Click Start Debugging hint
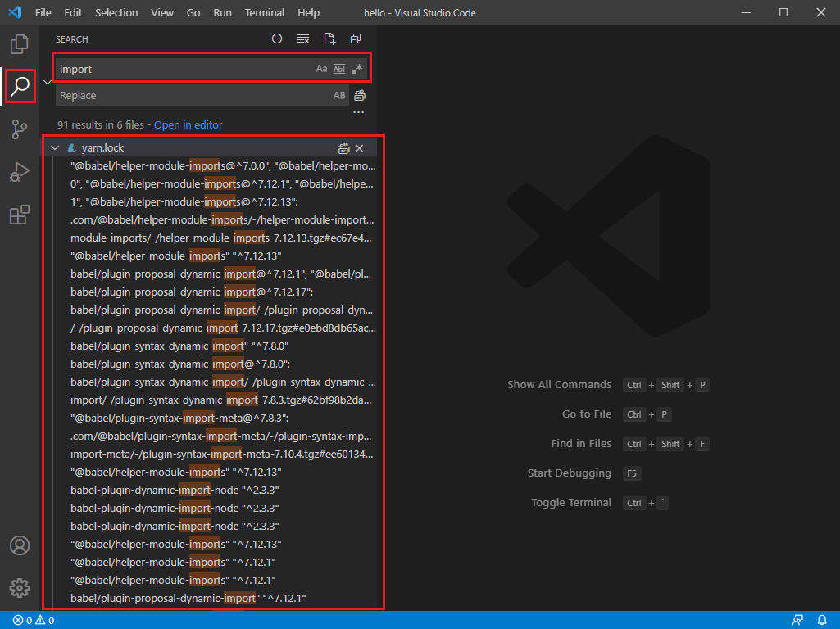840x629 pixels. (x=569, y=473)
